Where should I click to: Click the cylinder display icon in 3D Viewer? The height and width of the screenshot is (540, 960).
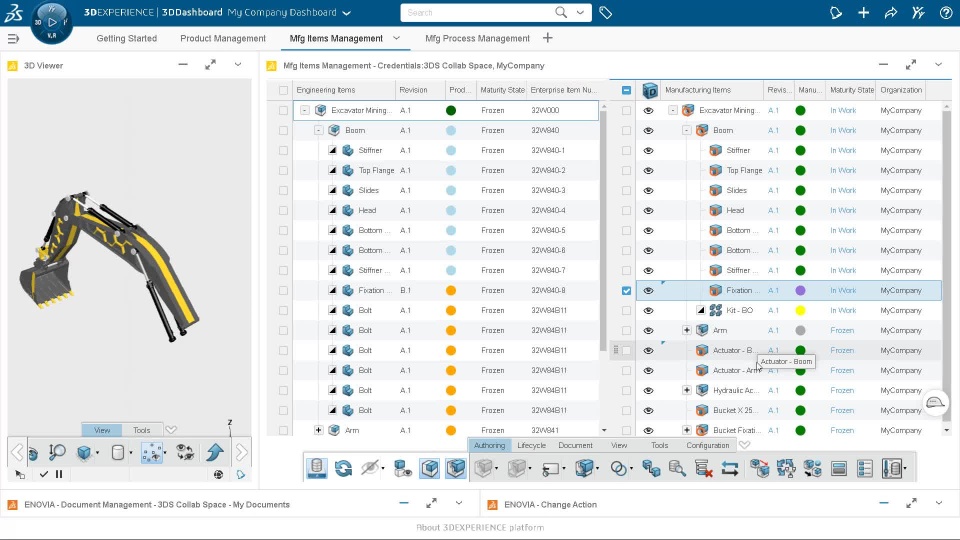[x=118, y=452]
